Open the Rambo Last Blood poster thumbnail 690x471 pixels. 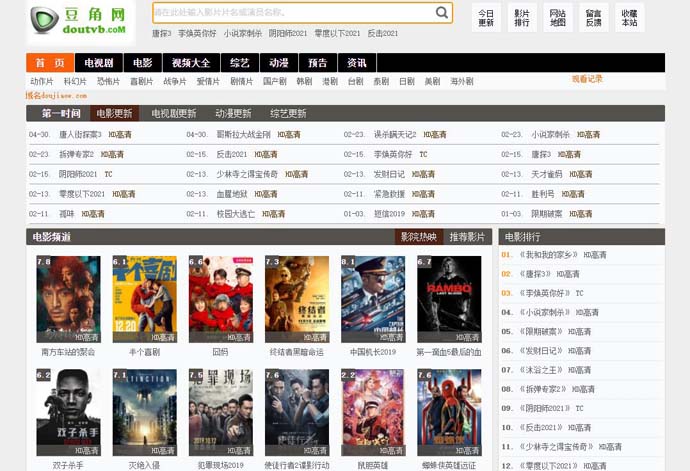tap(449, 299)
